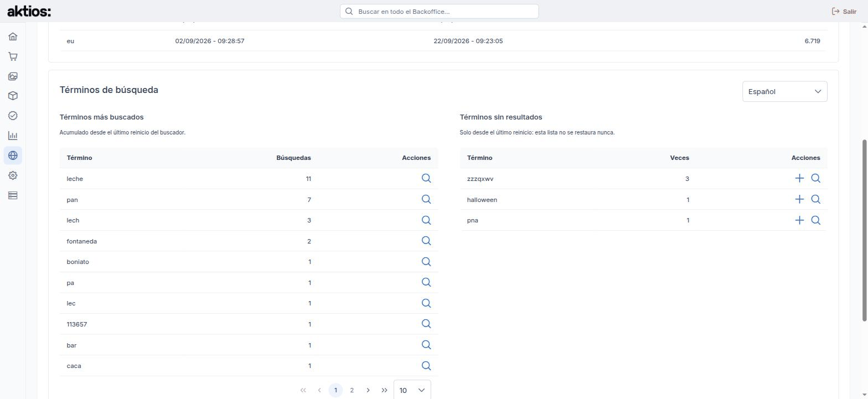Click the magnifier icon in 'caca' row
Screen dimensions: 868x399
pyautogui.click(x=426, y=366)
